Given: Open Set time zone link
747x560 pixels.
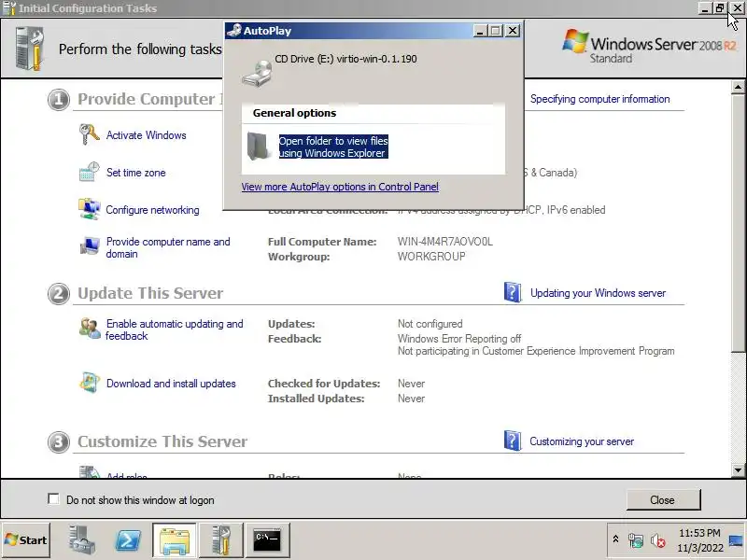Looking at the screenshot, I should tap(135, 173).
